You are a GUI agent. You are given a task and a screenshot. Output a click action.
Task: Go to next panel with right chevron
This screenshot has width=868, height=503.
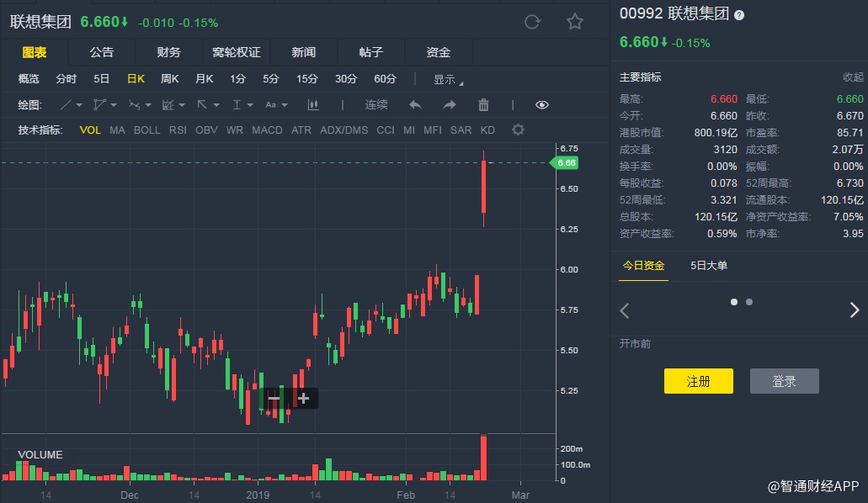tap(855, 310)
